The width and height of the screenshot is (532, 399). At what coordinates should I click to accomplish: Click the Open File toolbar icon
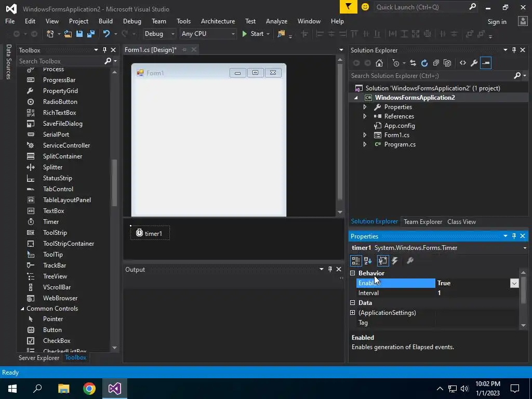(x=68, y=34)
